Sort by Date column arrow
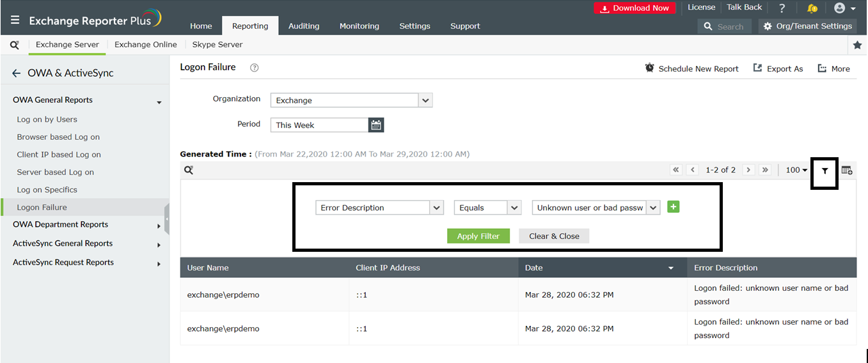The width and height of the screenshot is (868, 363). (x=671, y=268)
